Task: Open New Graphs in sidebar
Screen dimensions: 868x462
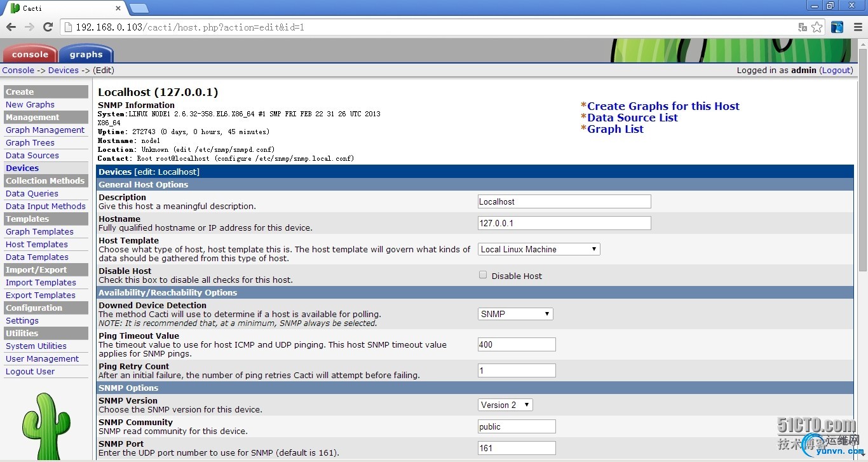Action: tap(30, 104)
